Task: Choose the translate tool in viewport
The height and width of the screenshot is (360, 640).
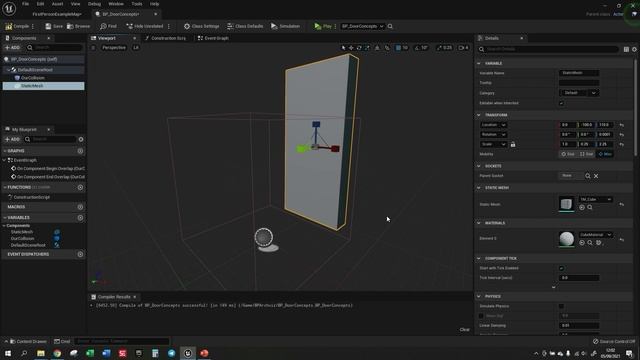Action: coord(351,48)
